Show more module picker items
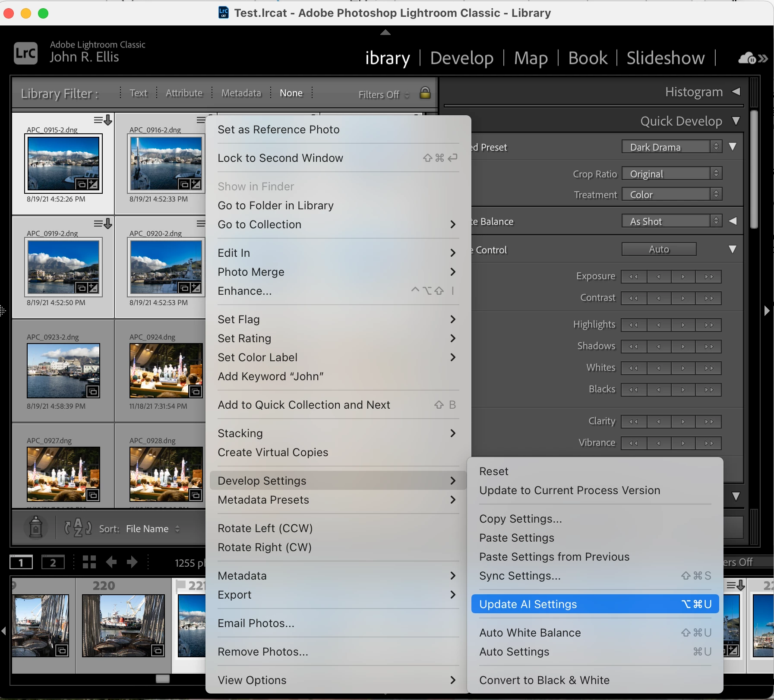The width and height of the screenshot is (774, 700). tap(763, 59)
